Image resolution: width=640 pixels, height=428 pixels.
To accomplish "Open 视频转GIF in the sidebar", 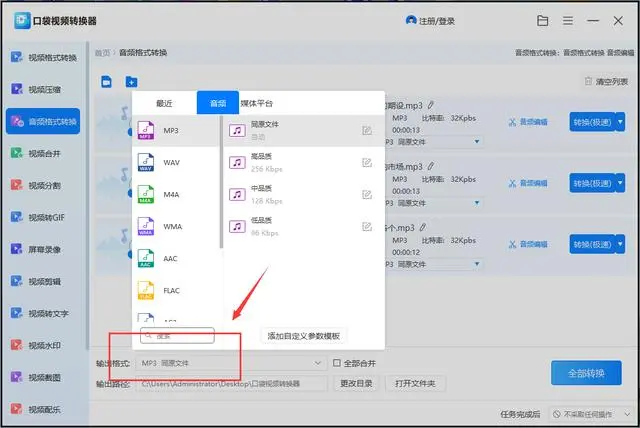I will tap(38, 217).
